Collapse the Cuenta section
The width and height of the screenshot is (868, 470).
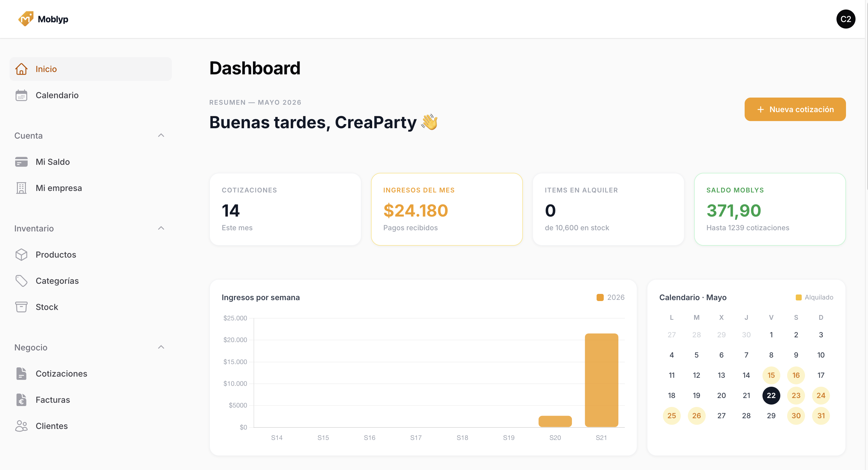click(161, 136)
